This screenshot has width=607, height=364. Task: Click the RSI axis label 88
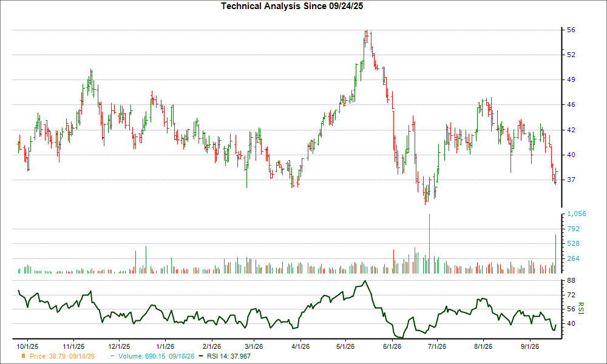point(571,280)
